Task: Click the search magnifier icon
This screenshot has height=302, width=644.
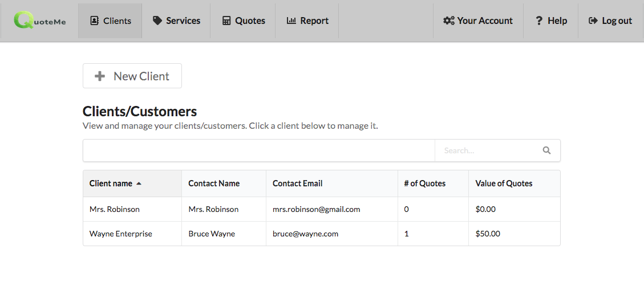Action: 546,150
